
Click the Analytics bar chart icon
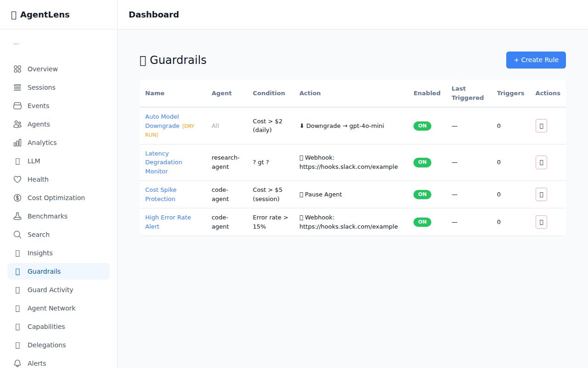[x=17, y=143]
